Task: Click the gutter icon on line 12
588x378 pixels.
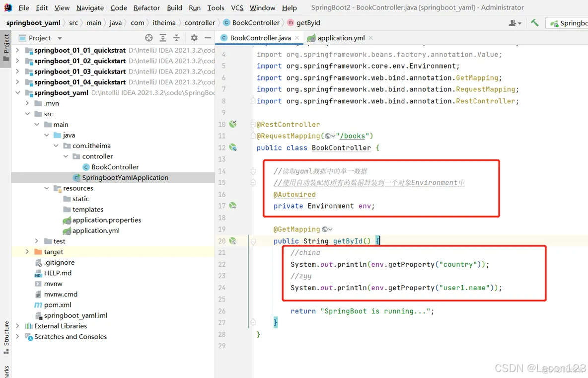Action: pos(233,148)
